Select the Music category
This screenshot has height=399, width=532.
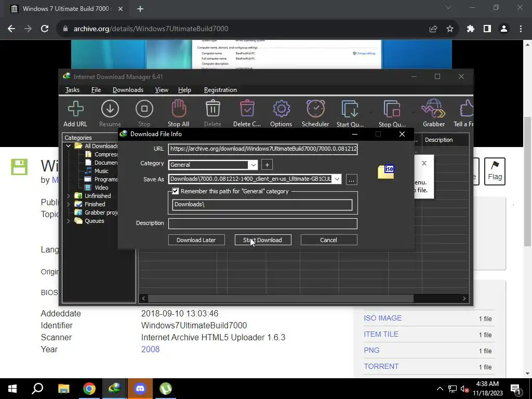pyautogui.click(x=101, y=171)
